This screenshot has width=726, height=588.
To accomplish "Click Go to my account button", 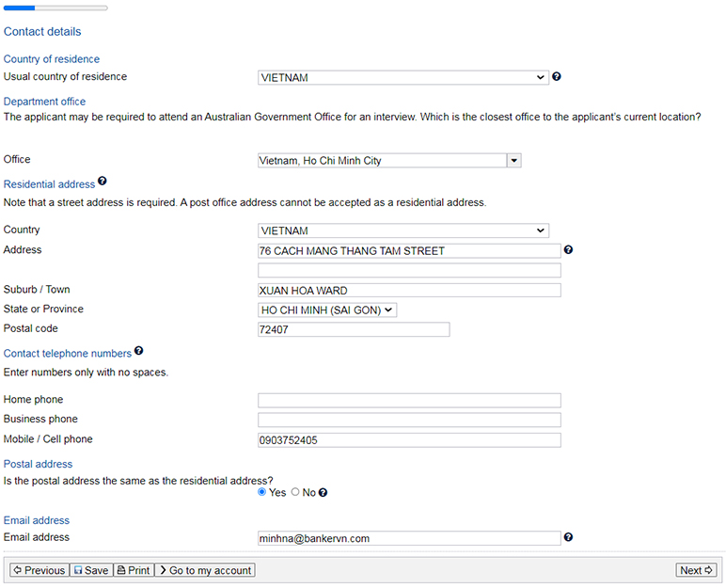I will point(205,570).
